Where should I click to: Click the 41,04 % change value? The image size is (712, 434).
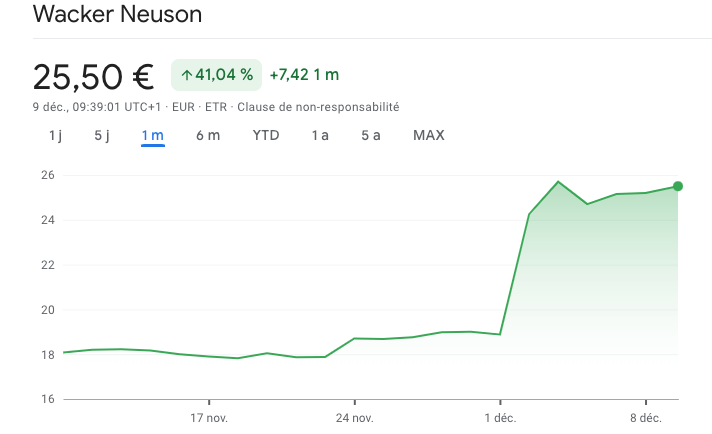pyautogui.click(x=224, y=75)
